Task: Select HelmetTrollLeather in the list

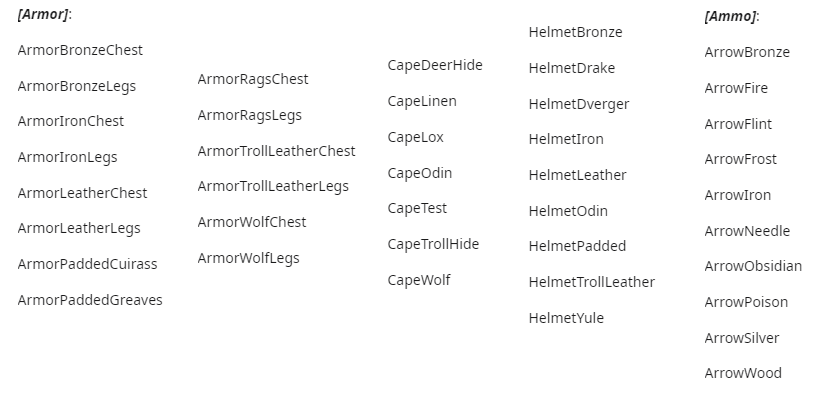Action: pyautogui.click(x=591, y=282)
